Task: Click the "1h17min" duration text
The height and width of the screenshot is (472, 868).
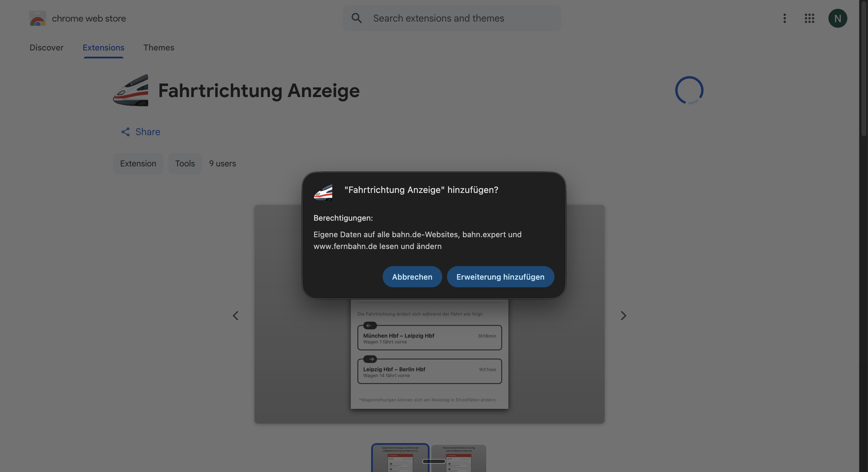Action: coord(487,370)
